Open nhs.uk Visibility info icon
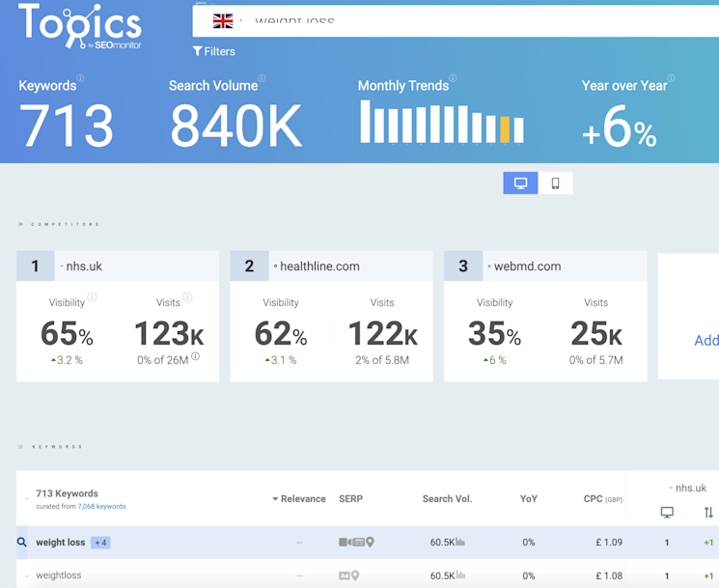The height and width of the screenshot is (588, 719). (x=93, y=297)
